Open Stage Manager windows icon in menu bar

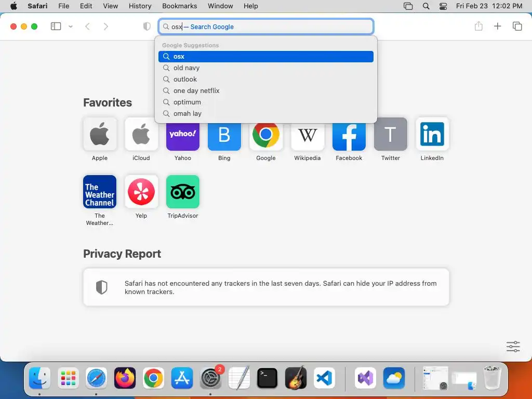[x=408, y=6]
